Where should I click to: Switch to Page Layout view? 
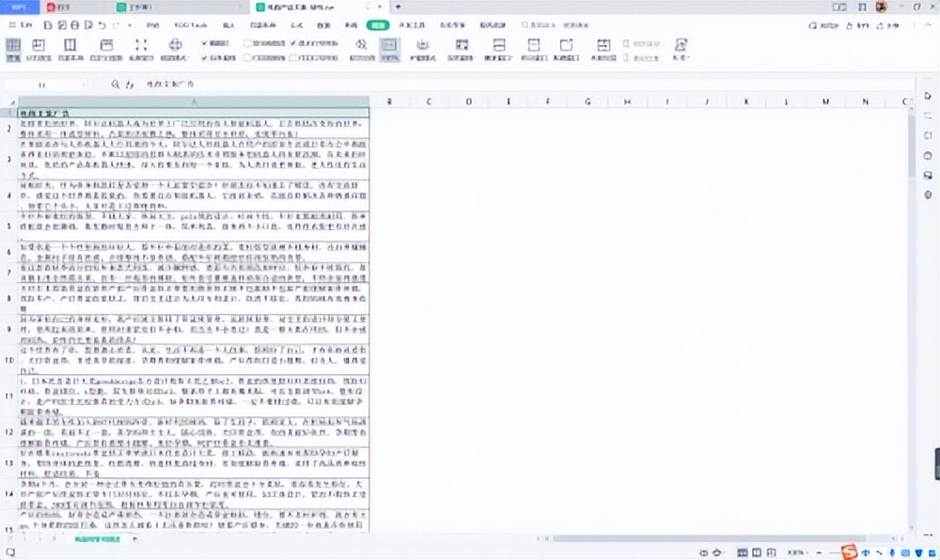70,50
